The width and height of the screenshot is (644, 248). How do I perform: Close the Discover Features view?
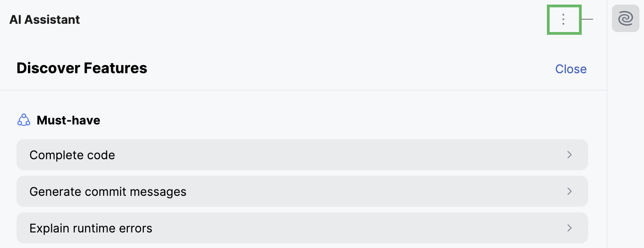(x=571, y=69)
